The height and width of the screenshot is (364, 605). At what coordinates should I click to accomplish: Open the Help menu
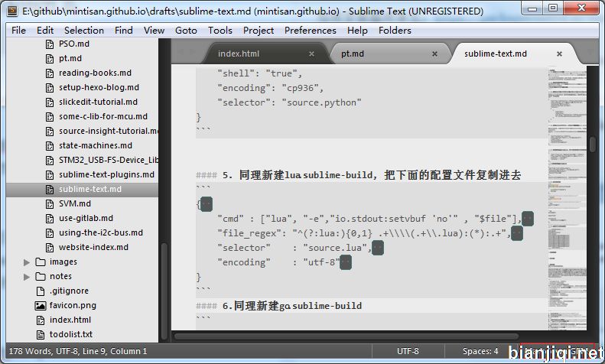[357, 30]
